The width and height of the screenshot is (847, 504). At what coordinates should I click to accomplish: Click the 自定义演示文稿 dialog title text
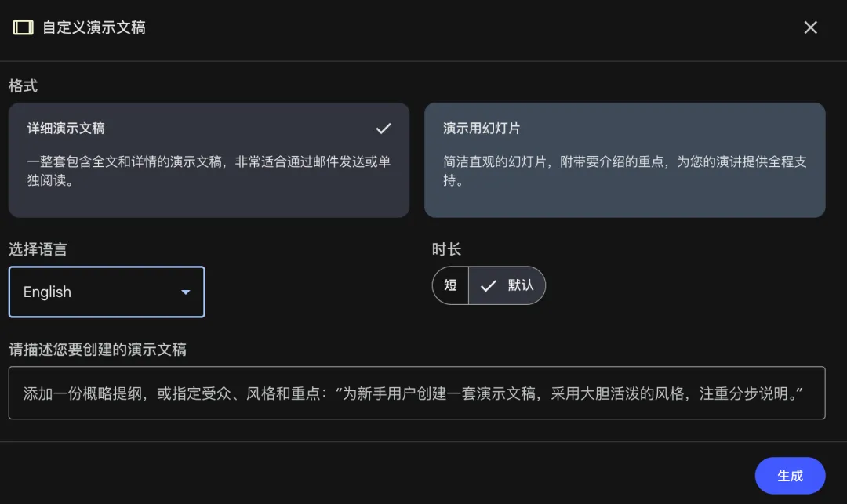(x=94, y=27)
